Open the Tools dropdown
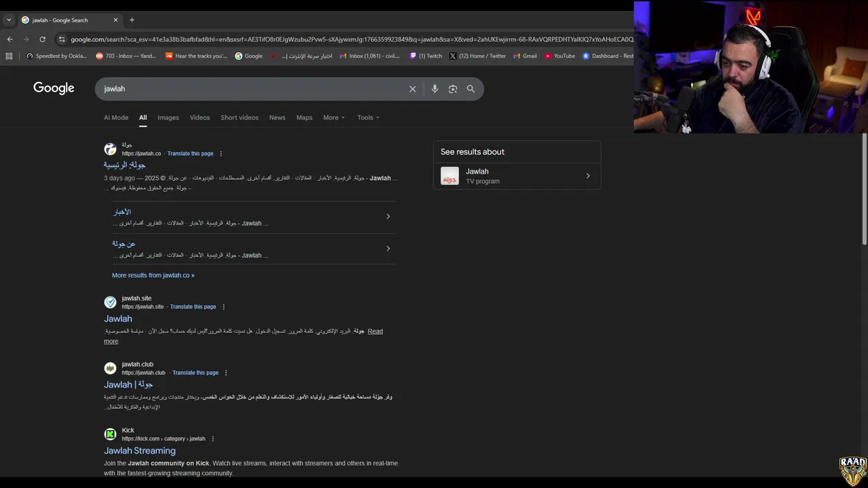The image size is (868, 488). coord(368,117)
